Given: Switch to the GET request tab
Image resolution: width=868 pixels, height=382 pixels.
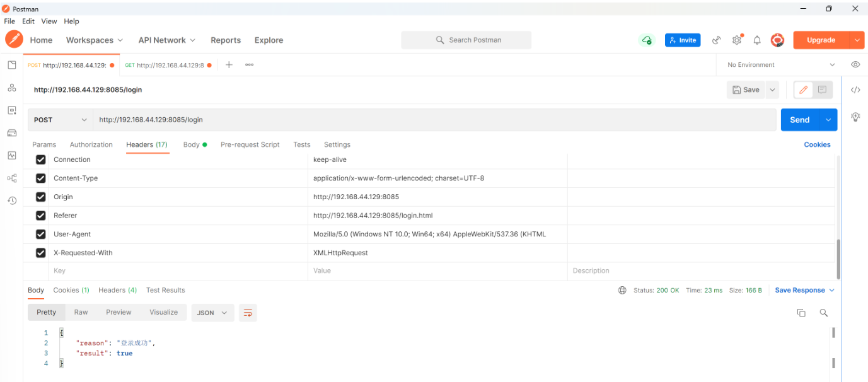Looking at the screenshot, I should tap(168, 65).
